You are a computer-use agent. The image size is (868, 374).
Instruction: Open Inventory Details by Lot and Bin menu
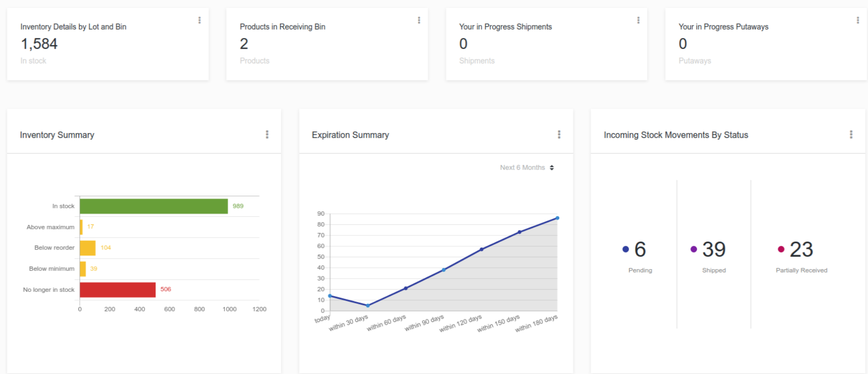coord(199,20)
